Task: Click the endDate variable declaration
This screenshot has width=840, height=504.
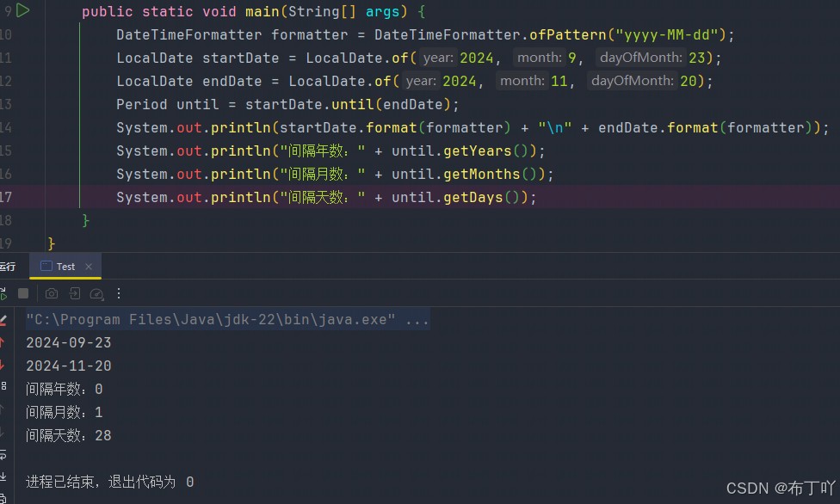Action: click(x=232, y=82)
